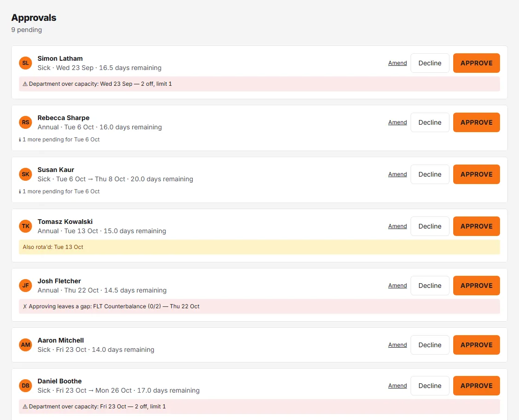Amend Josh Fletcher's request

(x=398, y=286)
